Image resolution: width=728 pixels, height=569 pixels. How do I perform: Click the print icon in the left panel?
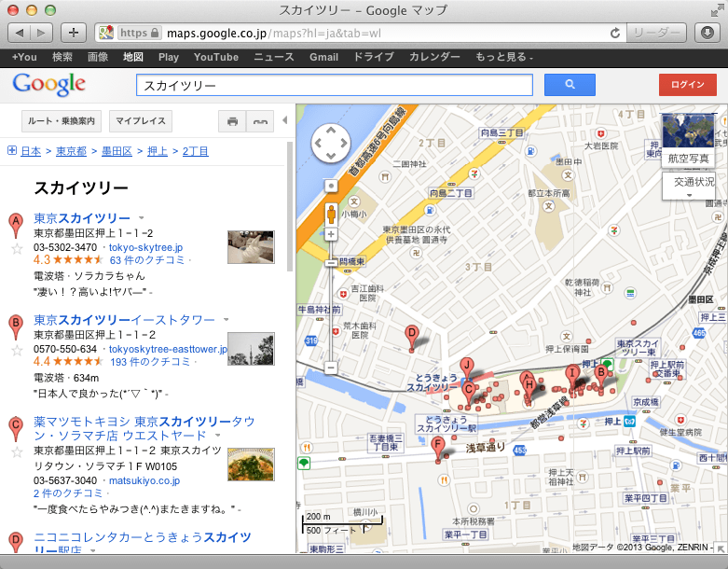(232, 121)
